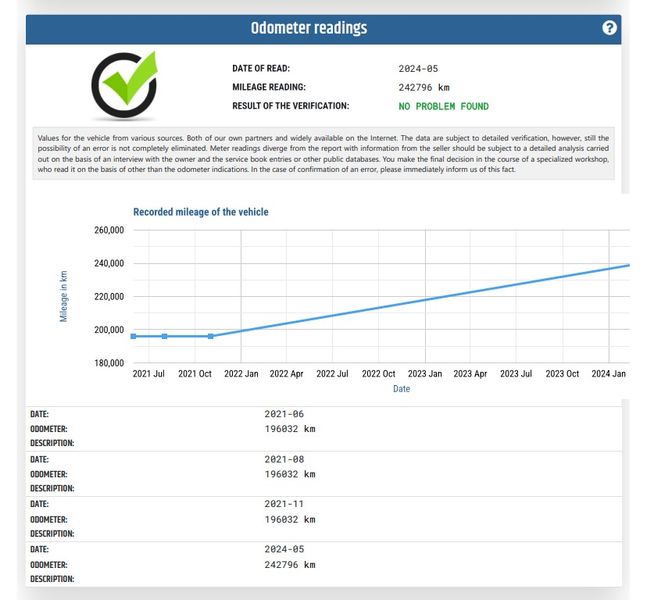Click the '2022 Jul' axis label
The height and width of the screenshot is (600, 647).
(x=332, y=374)
